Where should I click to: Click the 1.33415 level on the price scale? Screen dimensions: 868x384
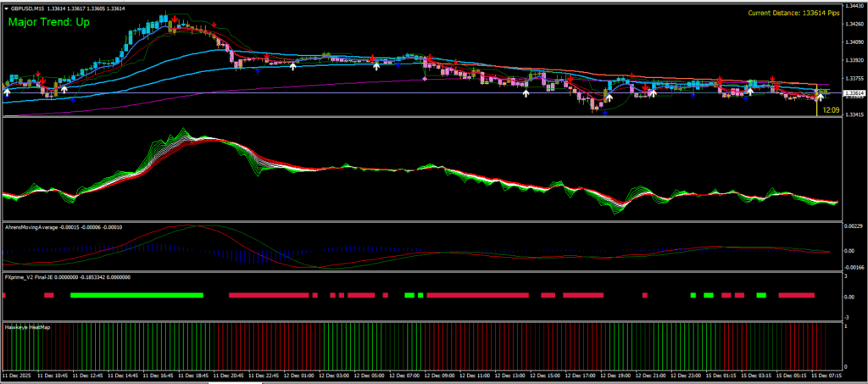[854, 114]
